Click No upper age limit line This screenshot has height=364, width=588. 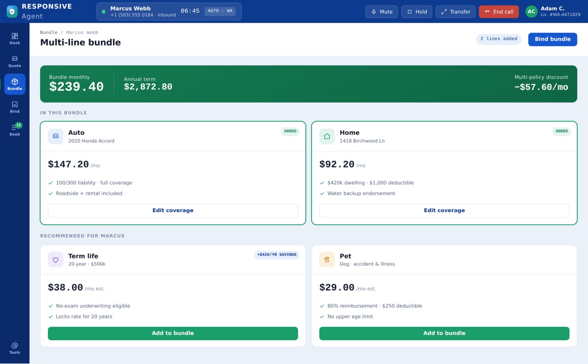[350, 317]
